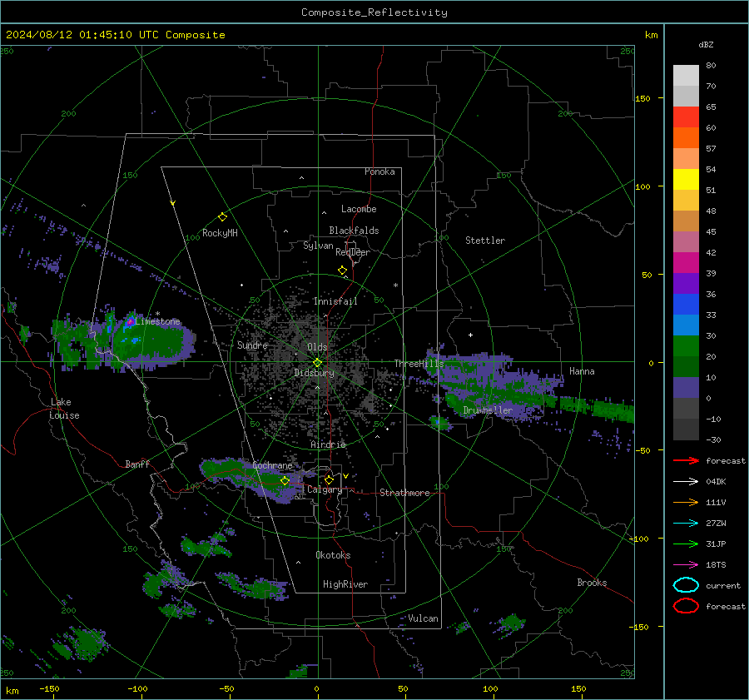Image resolution: width=749 pixels, height=700 pixels.
Task: Click the Innisfail city label
Action: pyautogui.click(x=335, y=301)
